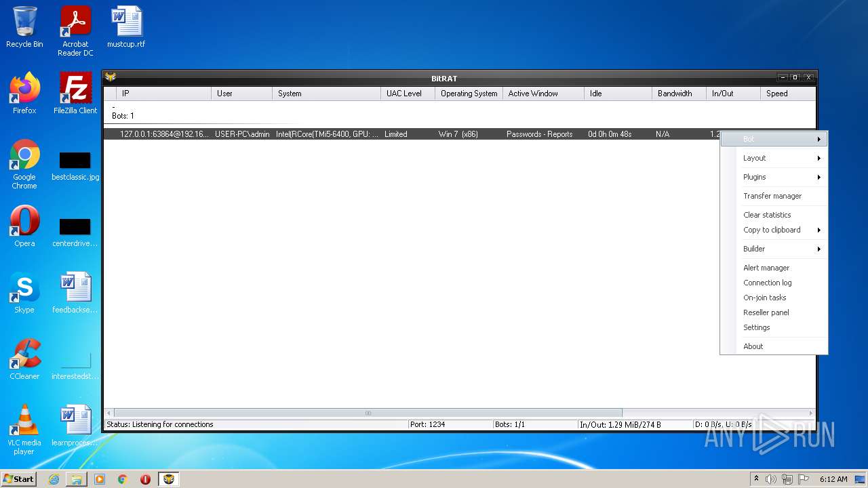The image size is (868, 488).
Task: Open Reseller panel menu entry
Action: point(774,312)
